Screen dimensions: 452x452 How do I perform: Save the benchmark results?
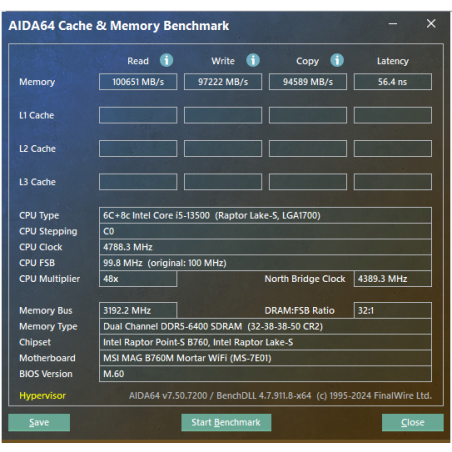coord(39,422)
